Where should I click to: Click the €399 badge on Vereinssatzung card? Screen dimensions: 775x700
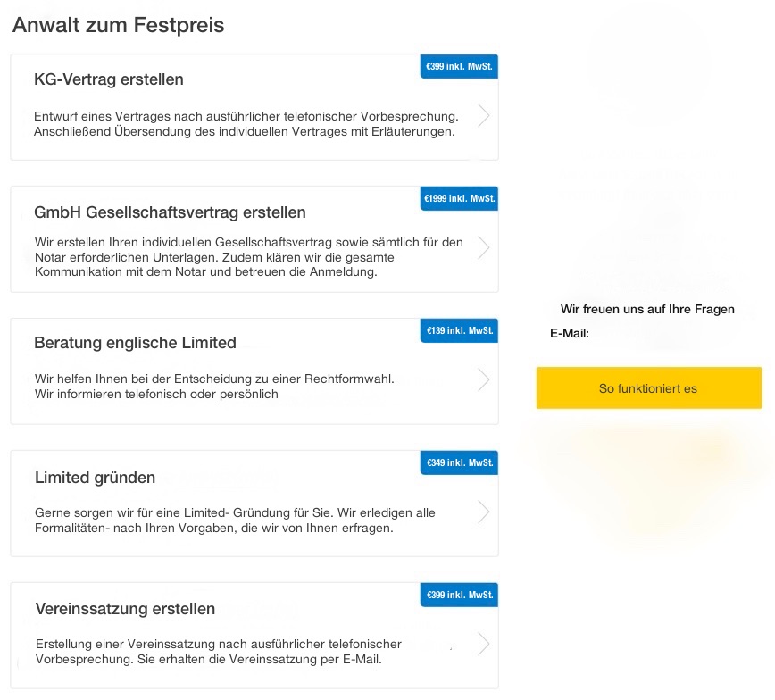pos(459,595)
